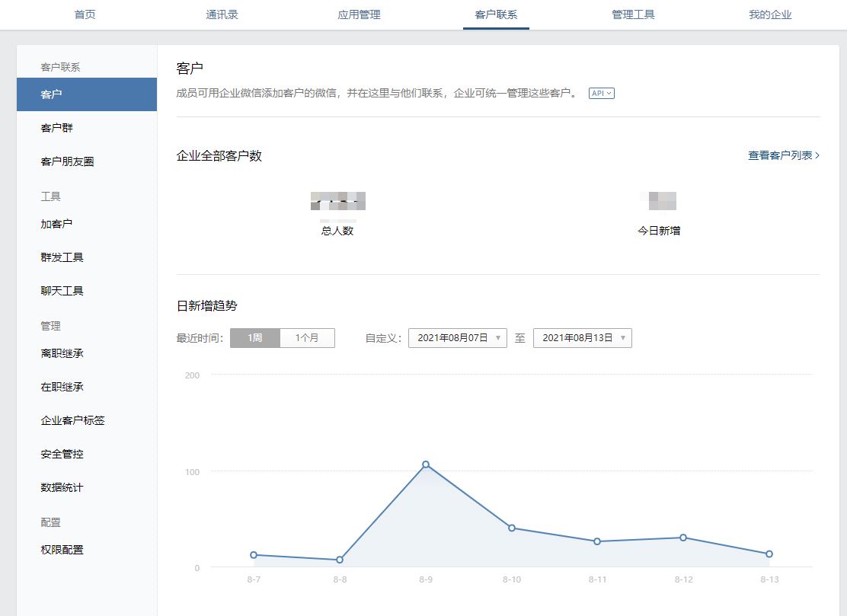Open the 管理工具 tab

click(633, 14)
